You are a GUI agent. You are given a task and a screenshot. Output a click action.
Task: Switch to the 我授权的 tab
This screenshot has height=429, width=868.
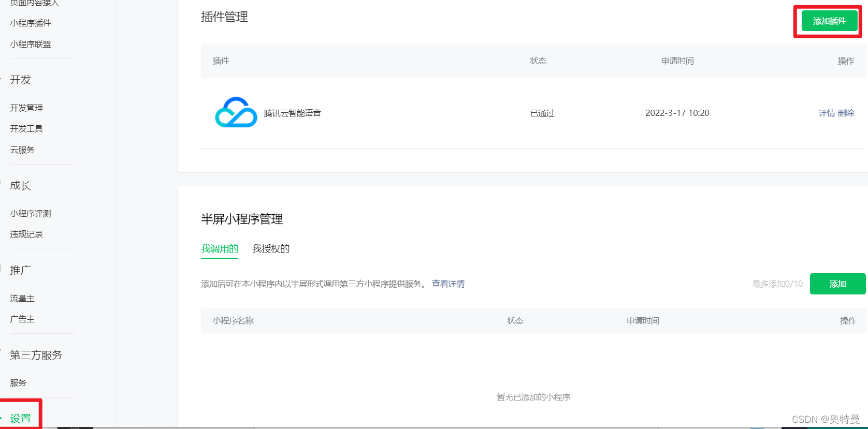point(271,249)
